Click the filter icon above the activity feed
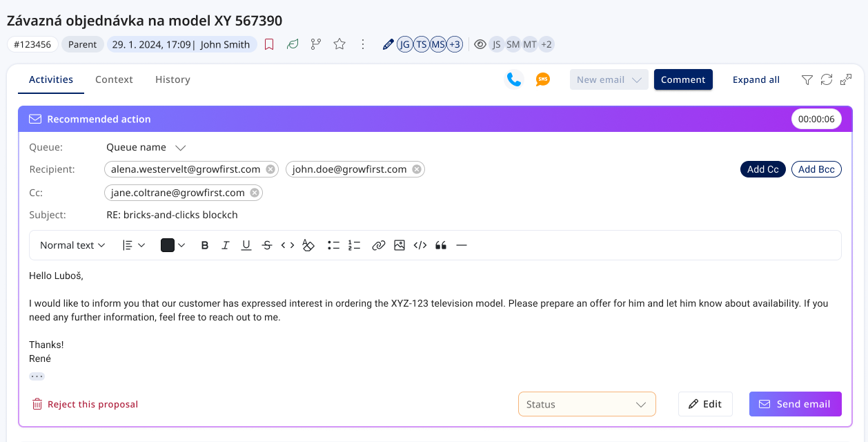This screenshot has width=868, height=442. pyautogui.click(x=807, y=79)
